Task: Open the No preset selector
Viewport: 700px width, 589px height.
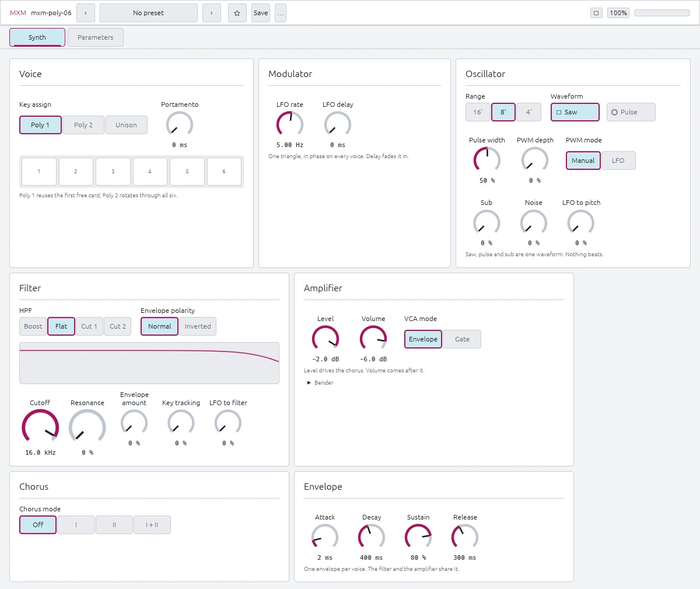Action: tap(149, 13)
